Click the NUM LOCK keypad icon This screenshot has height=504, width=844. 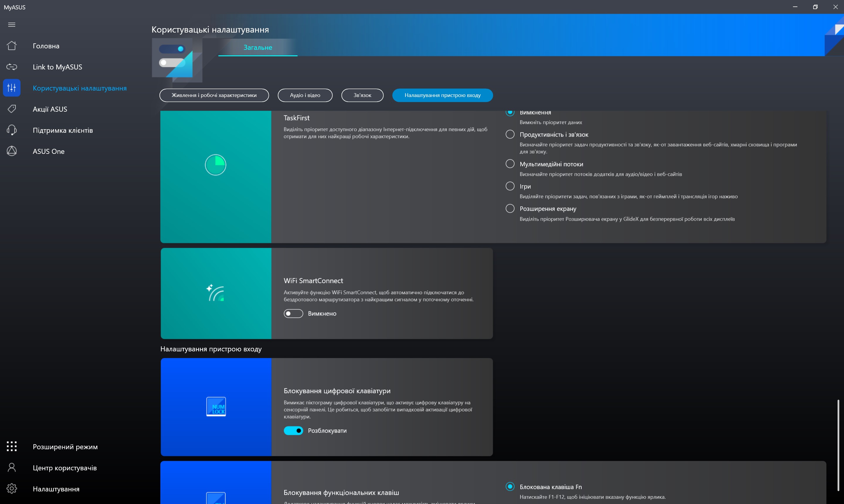coord(216,406)
